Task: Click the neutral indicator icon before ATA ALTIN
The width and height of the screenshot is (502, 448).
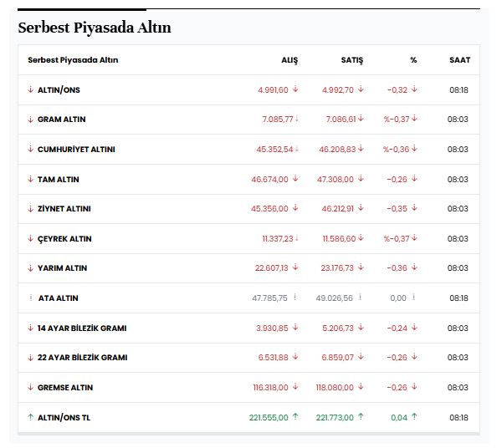Action: point(30,298)
